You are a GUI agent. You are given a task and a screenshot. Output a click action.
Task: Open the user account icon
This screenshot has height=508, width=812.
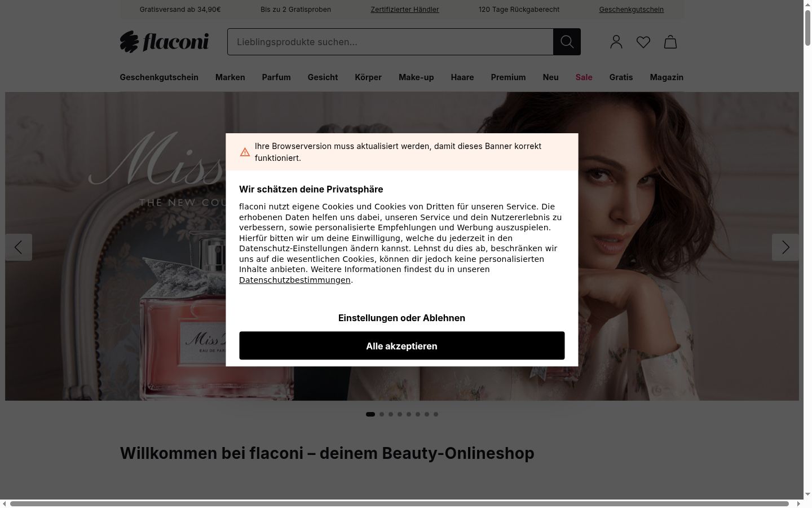(x=616, y=42)
